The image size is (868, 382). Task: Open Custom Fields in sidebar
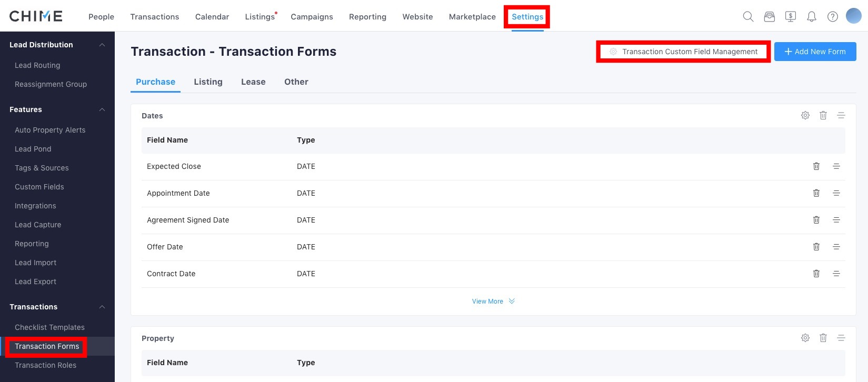point(39,187)
